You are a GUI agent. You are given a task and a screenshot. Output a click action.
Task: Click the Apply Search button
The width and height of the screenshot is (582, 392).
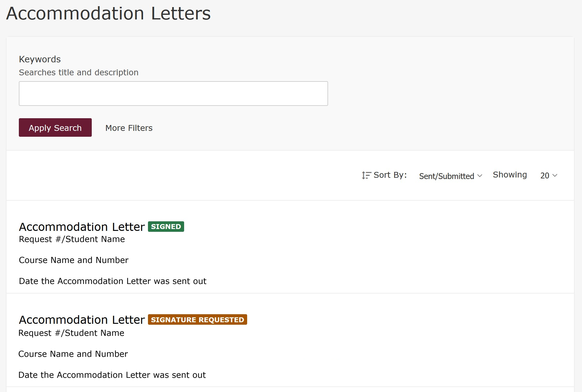55,127
